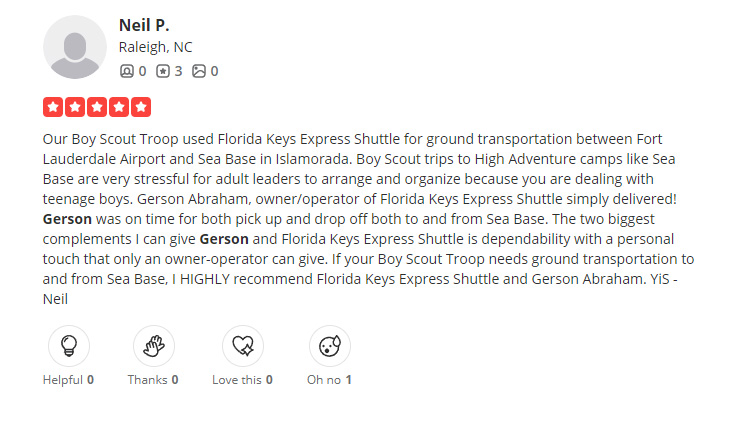This screenshot has height=426, width=751.
Task: Click the fifth star in the rating
Action: [141, 107]
